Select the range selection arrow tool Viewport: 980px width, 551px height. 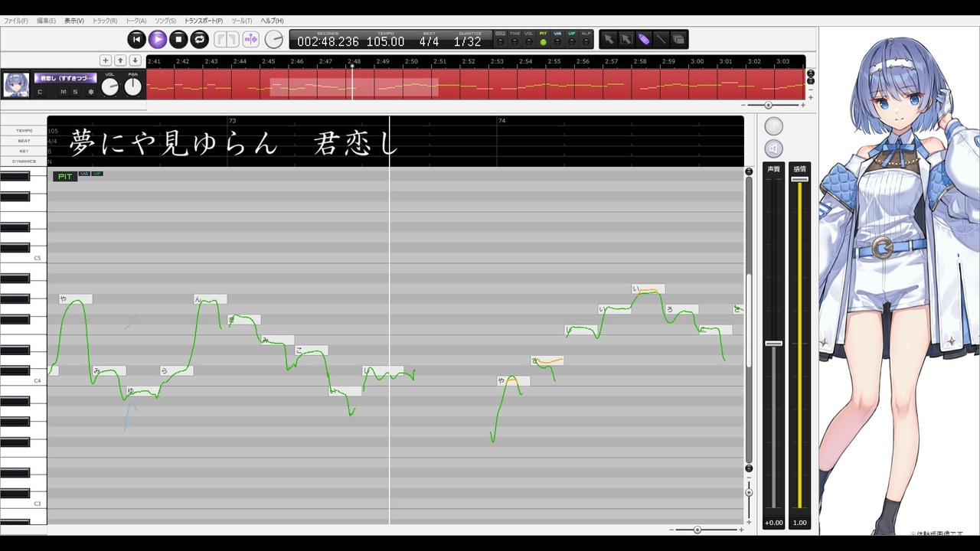tap(626, 39)
